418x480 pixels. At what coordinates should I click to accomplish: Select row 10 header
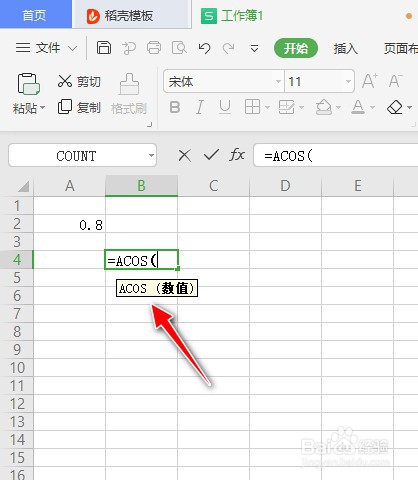(17, 368)
